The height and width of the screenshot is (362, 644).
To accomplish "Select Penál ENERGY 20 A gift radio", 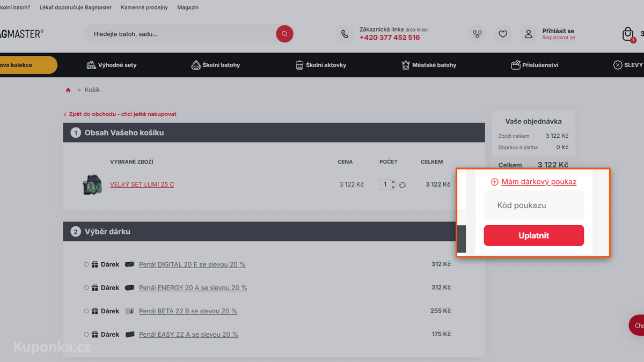I will 86,288.
